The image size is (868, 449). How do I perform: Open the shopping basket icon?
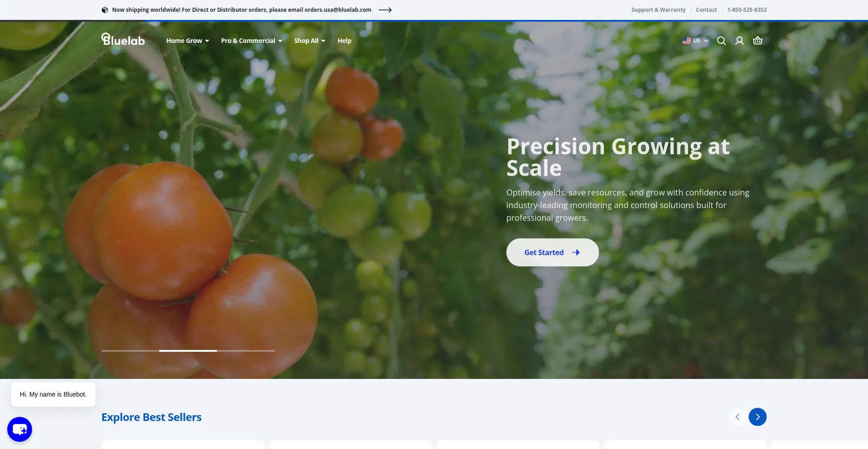pos(758,41)
